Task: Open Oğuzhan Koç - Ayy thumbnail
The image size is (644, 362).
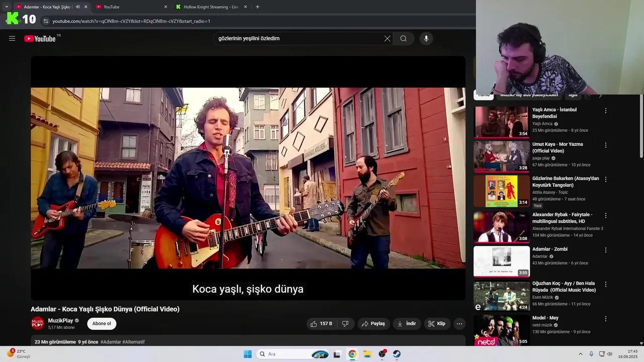Action: click(x=502, y=296)
